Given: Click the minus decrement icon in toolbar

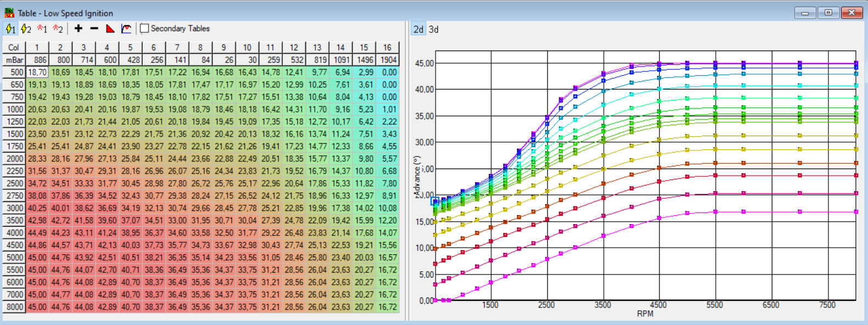Looking at the screenshot, I should pos(94,29).
